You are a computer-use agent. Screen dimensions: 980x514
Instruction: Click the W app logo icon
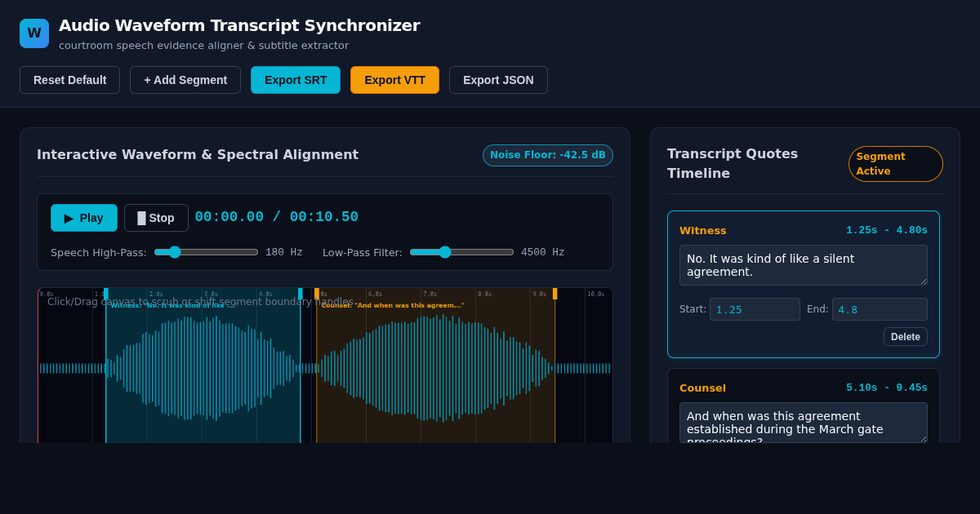point(34,33)
